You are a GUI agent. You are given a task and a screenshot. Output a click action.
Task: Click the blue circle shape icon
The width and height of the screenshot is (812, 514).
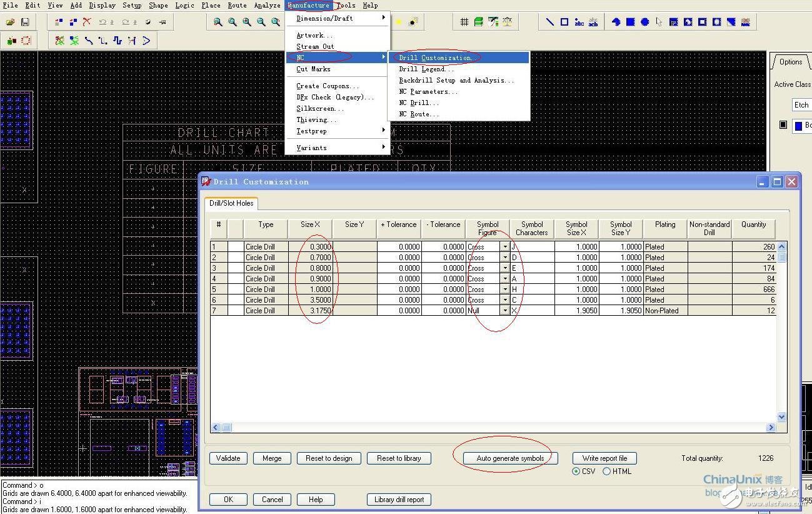tap(644, 22)
